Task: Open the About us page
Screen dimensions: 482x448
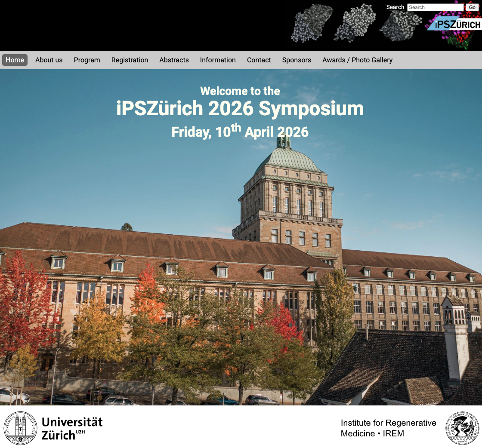Action: coord(49,60)
